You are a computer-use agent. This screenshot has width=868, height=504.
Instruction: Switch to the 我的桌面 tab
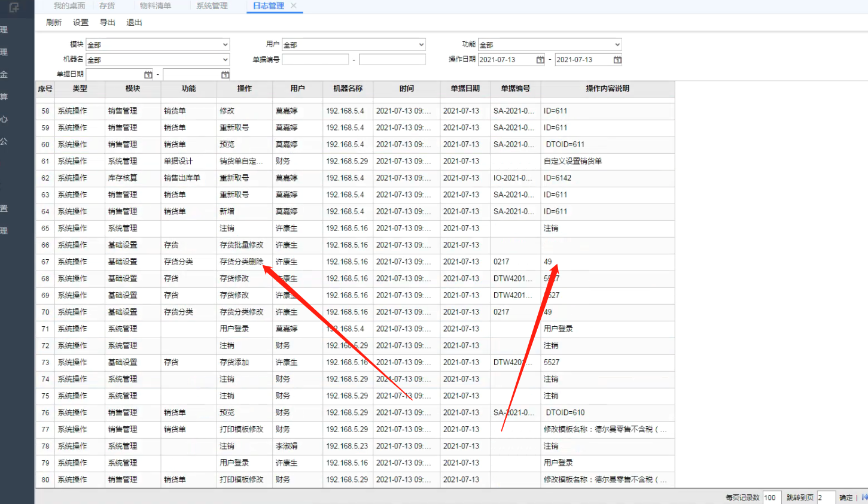pos(69,5)
